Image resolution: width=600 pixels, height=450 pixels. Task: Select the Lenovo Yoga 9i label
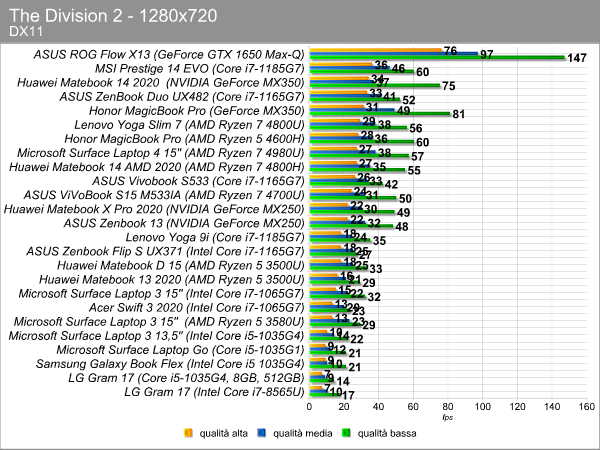pyautogui.click(x=215, y=237)
